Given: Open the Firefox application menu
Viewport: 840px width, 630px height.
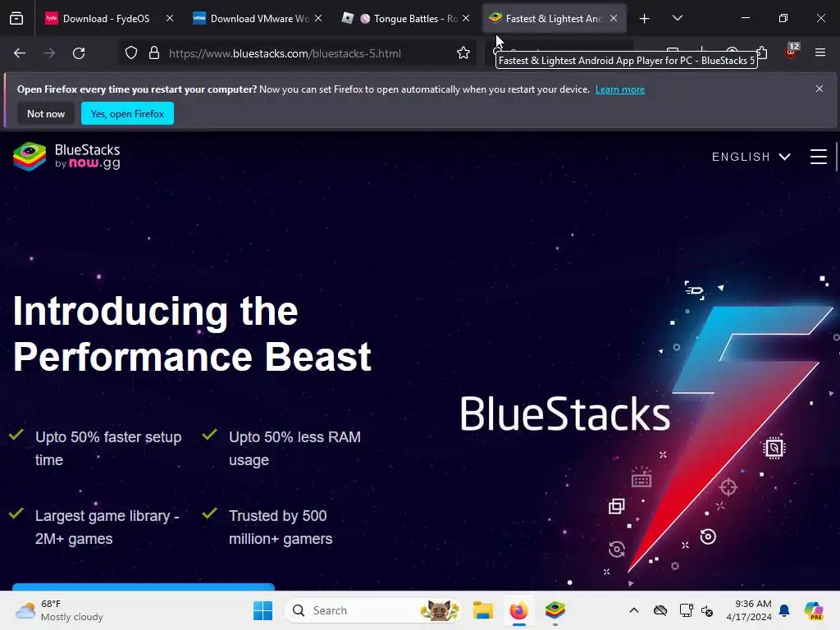Looking at the screenshot, I should pyautogui.click(x=819, y=52).
